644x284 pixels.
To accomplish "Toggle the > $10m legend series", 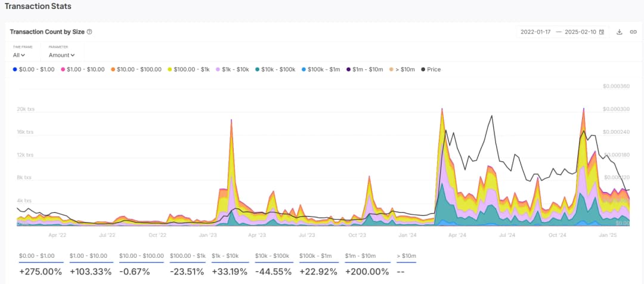I will 402,70.
